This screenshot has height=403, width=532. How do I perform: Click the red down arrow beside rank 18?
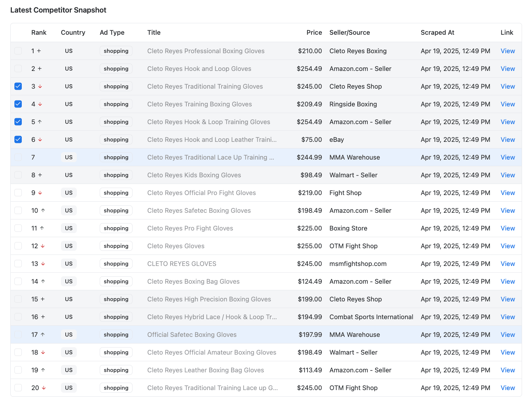tap(43, 352)
